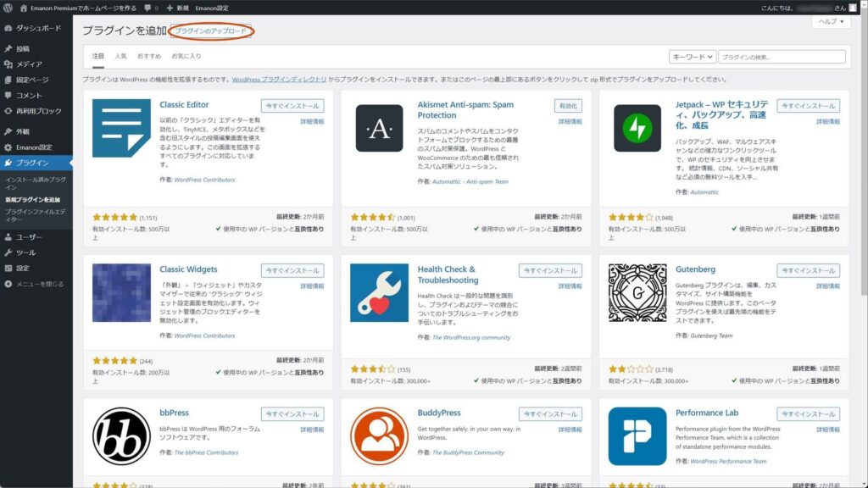Click the Jetpack plugin icon
The width and height of the screenshot is (868, 488).
coord(637,129)
